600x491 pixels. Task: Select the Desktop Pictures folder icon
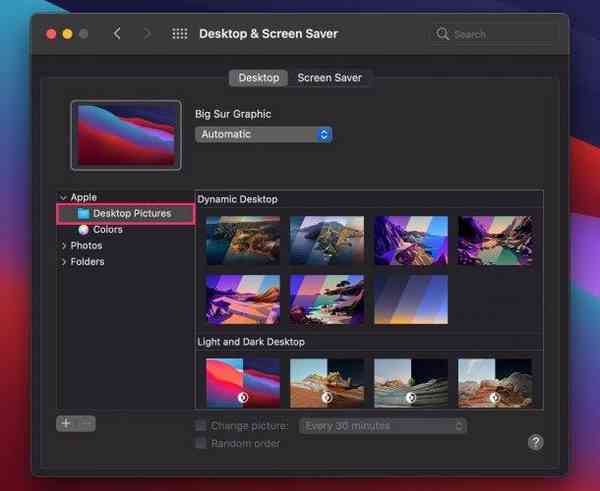tap(84, 214)
